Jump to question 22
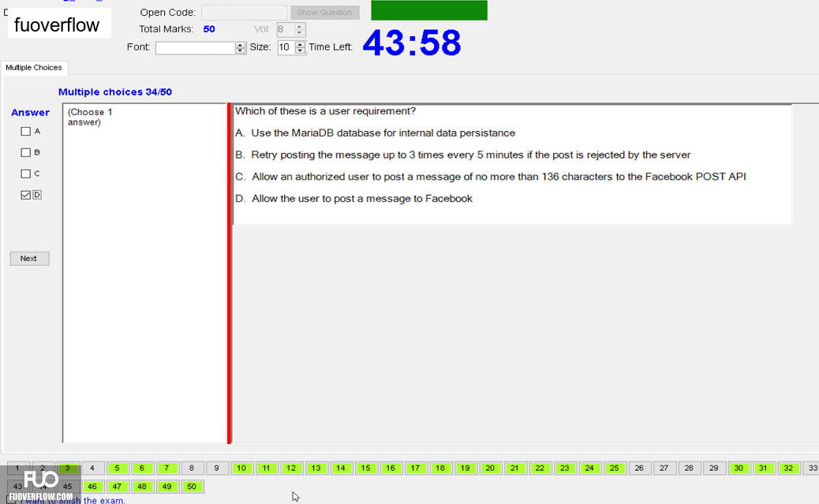The image size is (819, 504). click(540, 468)
